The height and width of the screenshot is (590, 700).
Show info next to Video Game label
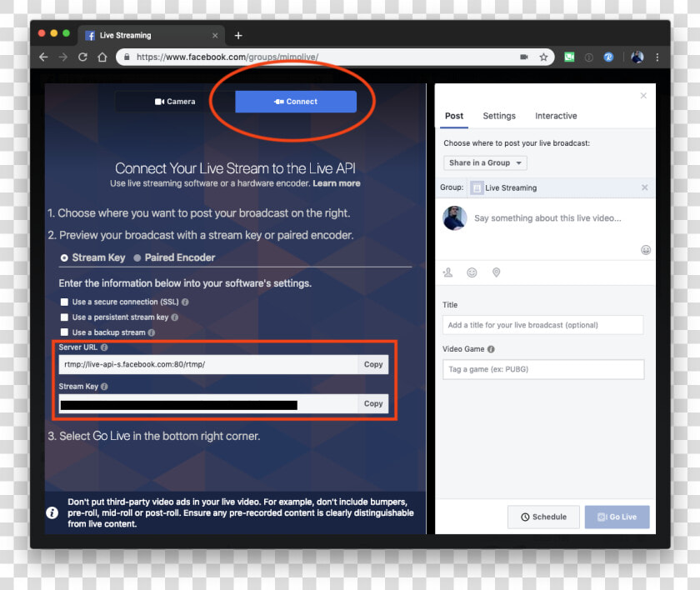[491, 349]
